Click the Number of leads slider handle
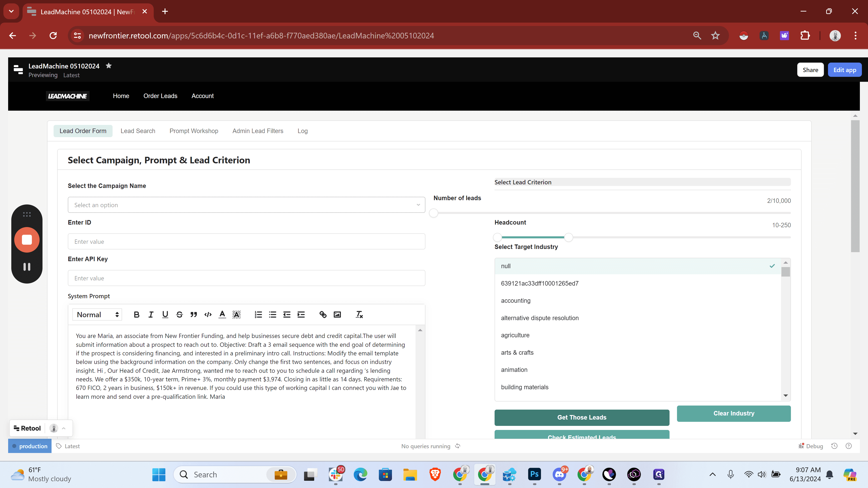The width and height of the screenshot is (868, 488). pyautogui.click(x=434, y=213)
